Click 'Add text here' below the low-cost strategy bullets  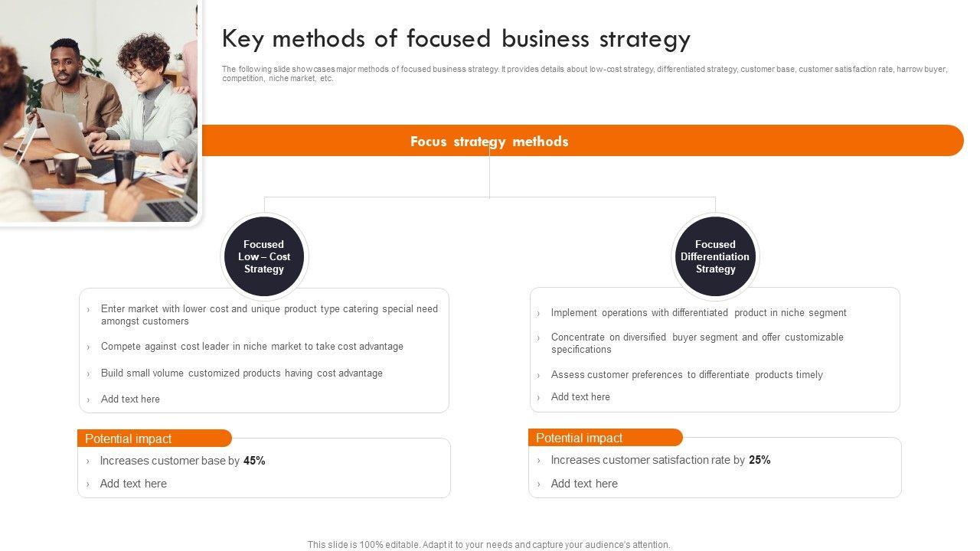point(130,399)
